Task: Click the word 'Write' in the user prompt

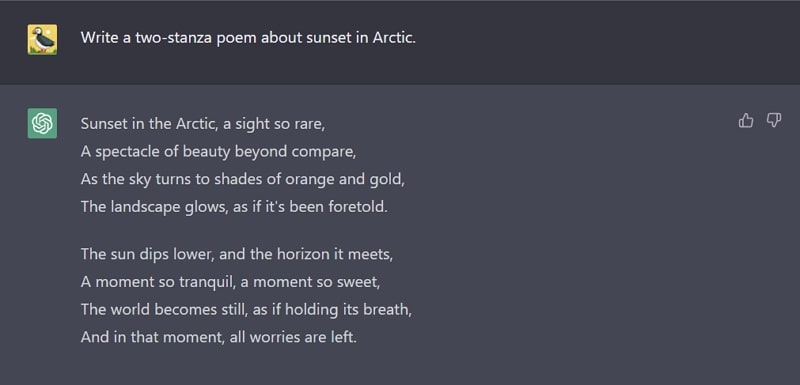Action: coord(99,38)
